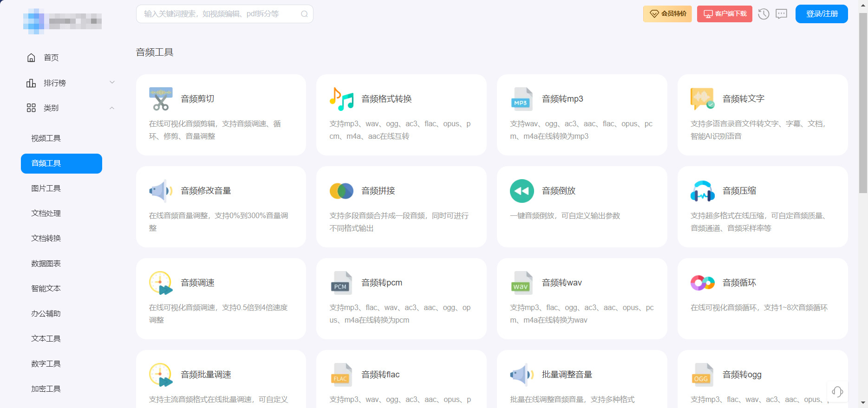Click the 排行榜 bar chart icon
The width and height of the screenshot is (868, 408).
pos(31,83)
